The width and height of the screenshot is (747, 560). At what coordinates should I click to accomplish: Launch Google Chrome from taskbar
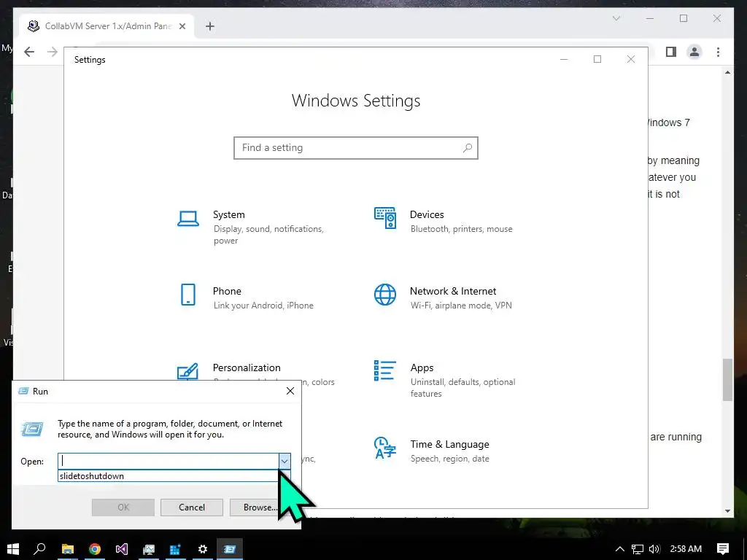click(x=95, y=549)
